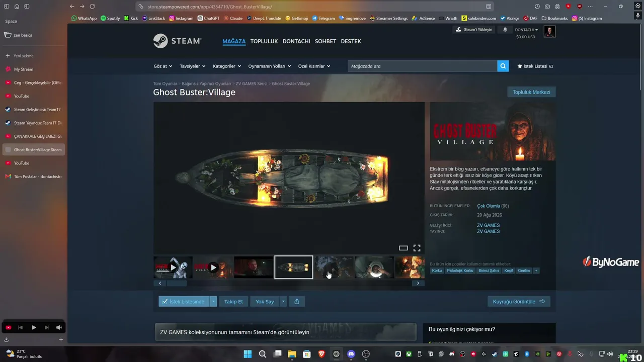Open the DONTACHI profile tab
This screenshot has height=362, width=644.
(296, 41)
